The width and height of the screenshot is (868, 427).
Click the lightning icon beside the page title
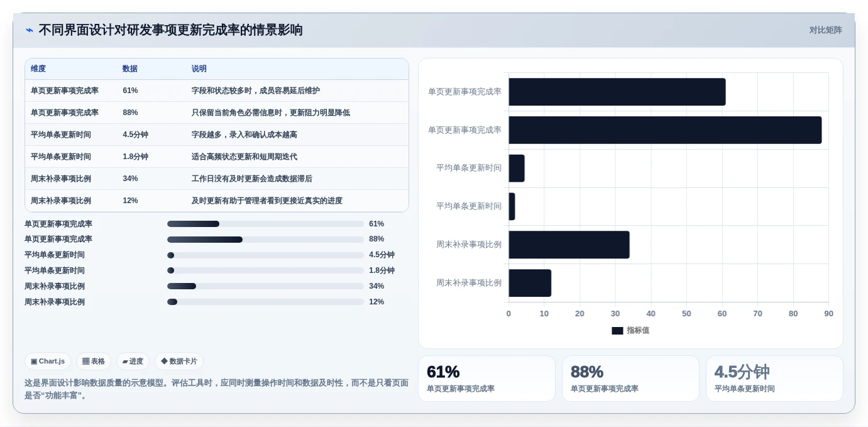[x=30, y=30]
